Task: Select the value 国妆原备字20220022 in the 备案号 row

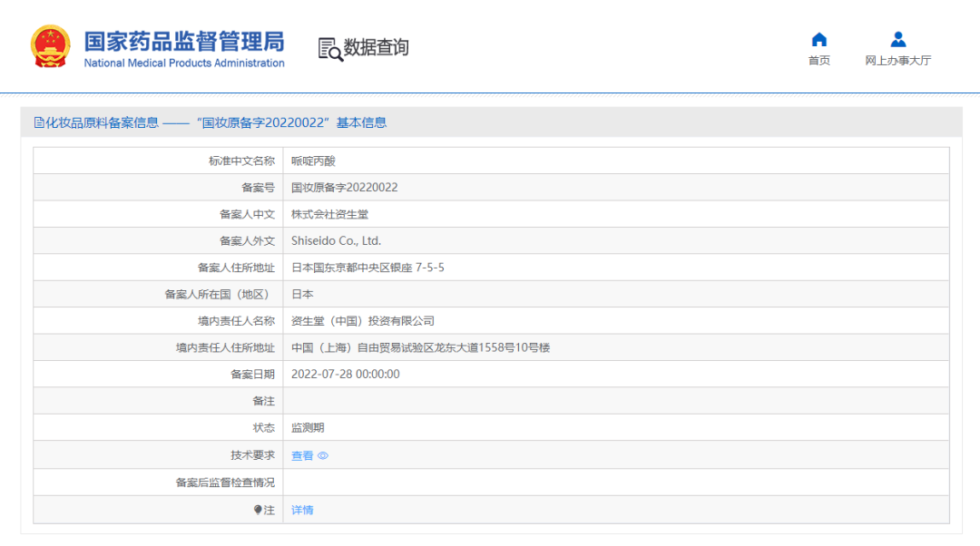Action: pyautogui.click(x=345, y=188)
